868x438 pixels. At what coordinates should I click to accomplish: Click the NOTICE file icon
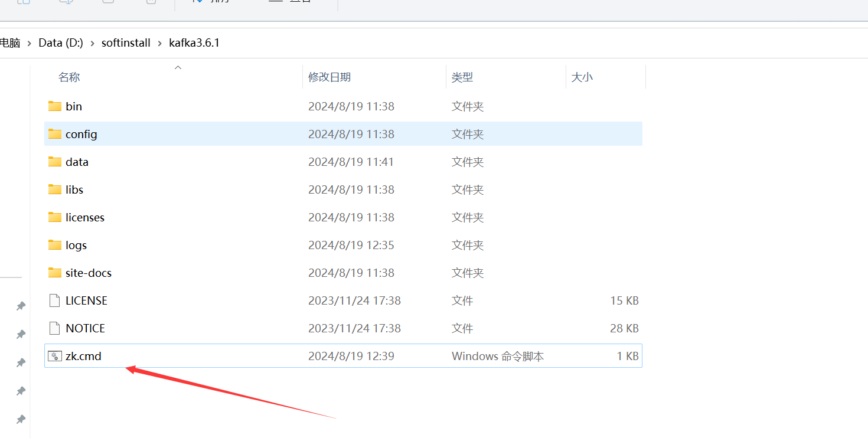pos(55,328)
